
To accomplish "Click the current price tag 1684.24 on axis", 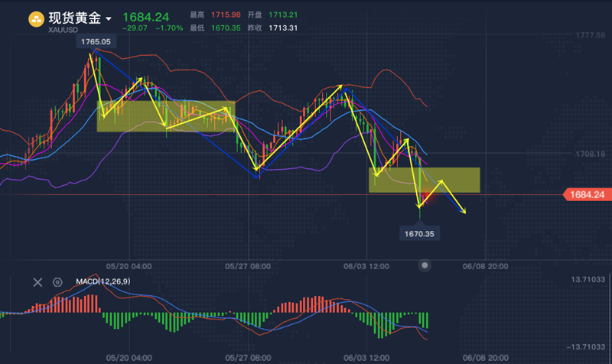I will click(588, 195).
